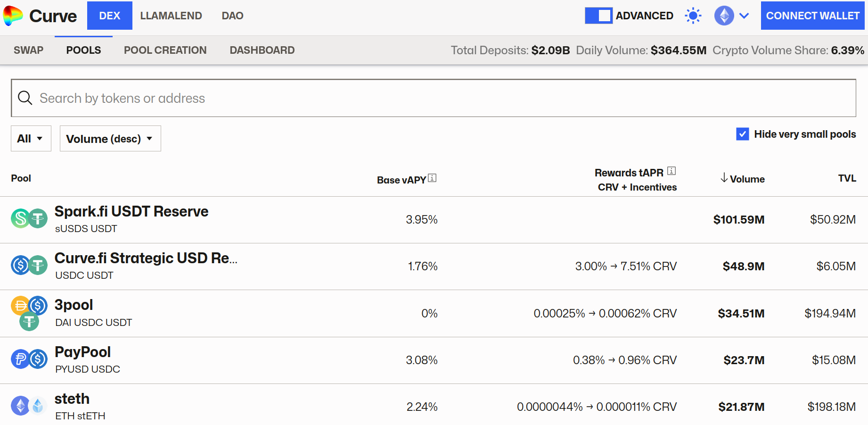Click the PayPool PYUSD token icon
The height and width of the screenshot is (425, 868).
point(20,359)
